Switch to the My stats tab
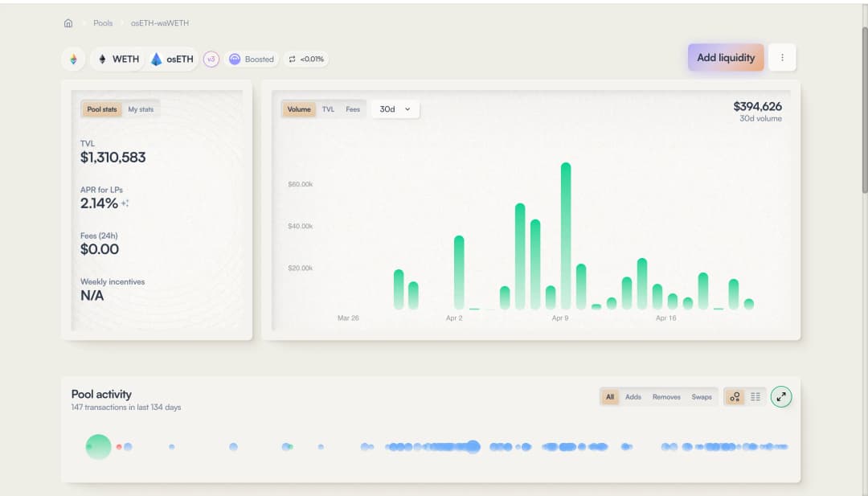Screen dimensions: 868x496 click(x=141, y=109)
